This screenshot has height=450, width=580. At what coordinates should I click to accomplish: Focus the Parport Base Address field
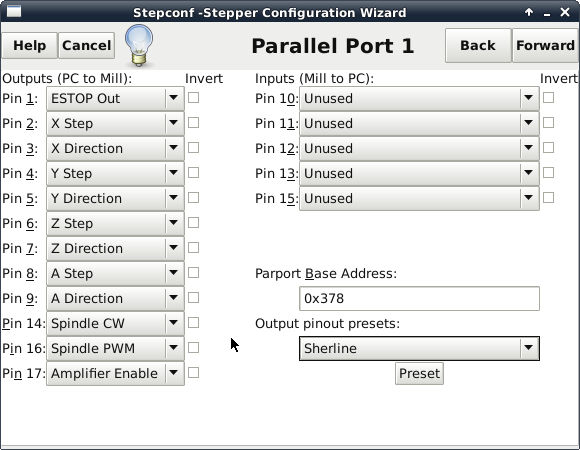point(419,298)
